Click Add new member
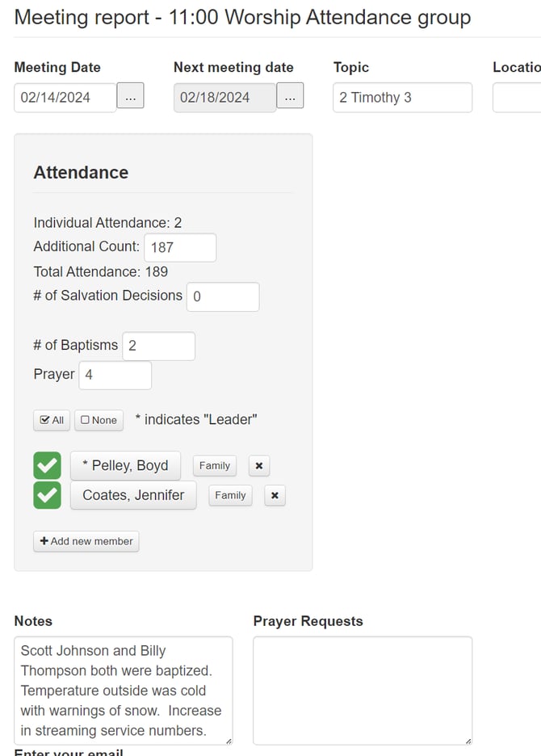 tap(86, 541)
